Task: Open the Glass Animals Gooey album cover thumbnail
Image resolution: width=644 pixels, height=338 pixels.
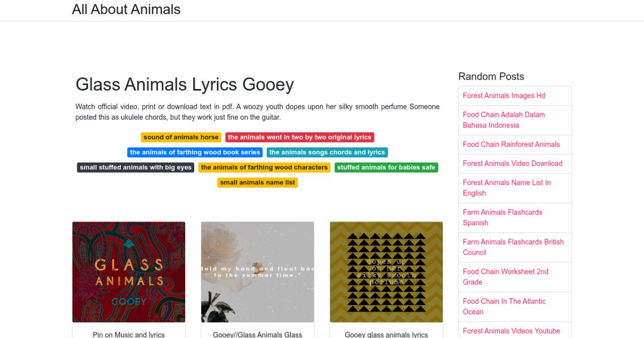Action: click(129, 272)
